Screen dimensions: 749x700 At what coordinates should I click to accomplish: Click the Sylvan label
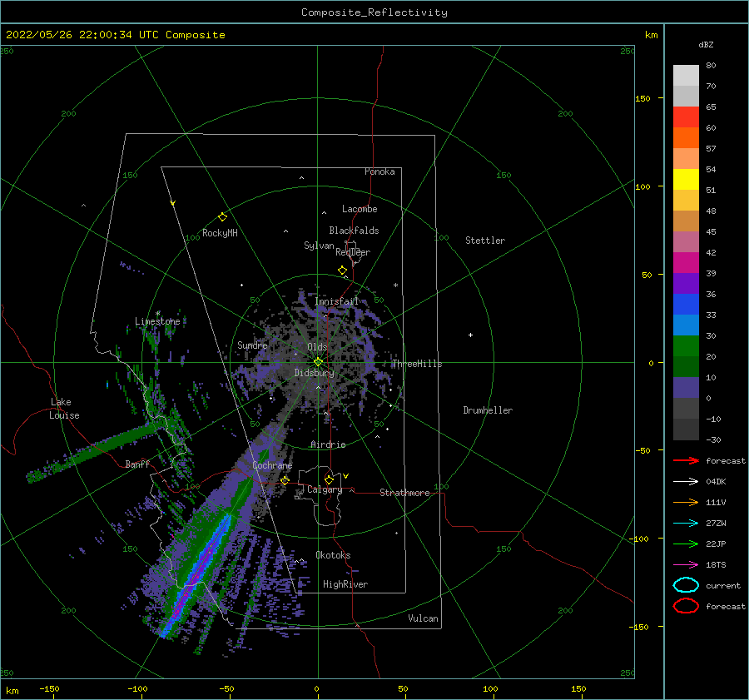(x=319, y=246)
